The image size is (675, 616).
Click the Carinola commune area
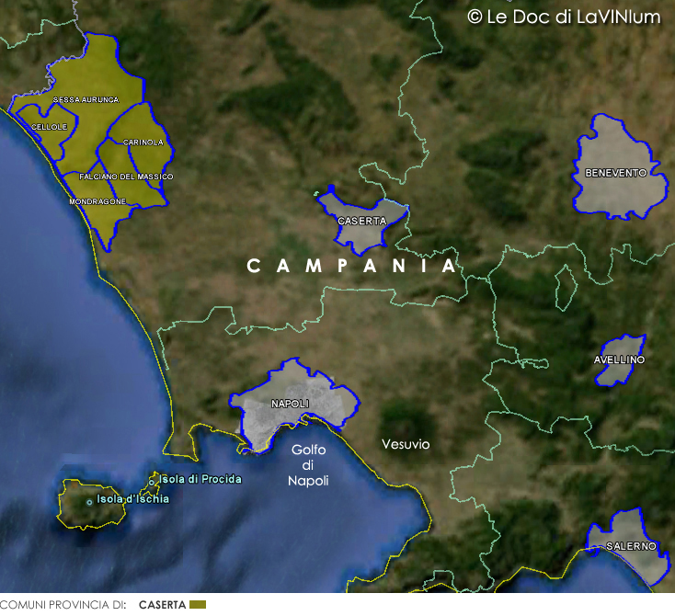point(143,143)
